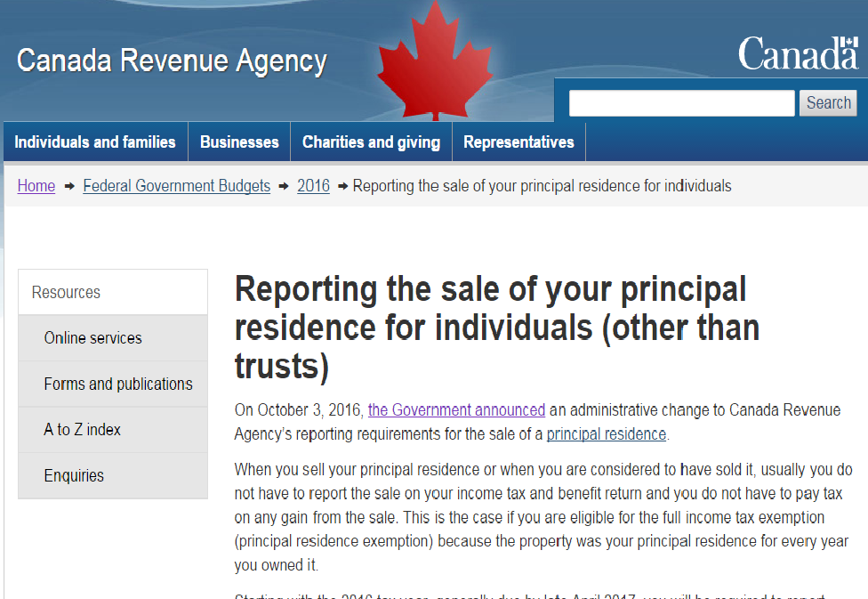Open Federal Government Budgets breadcrumb link
868x599 pixels.
177,186
